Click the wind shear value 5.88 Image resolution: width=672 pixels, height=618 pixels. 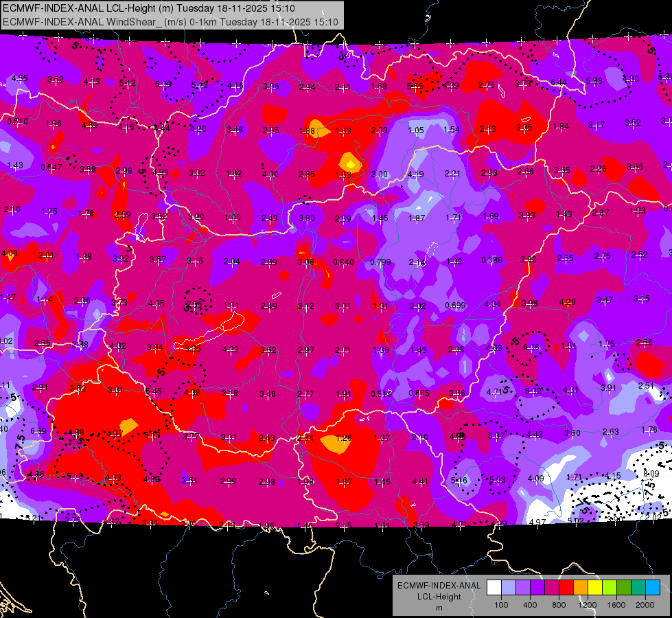[x=594, y=80]
